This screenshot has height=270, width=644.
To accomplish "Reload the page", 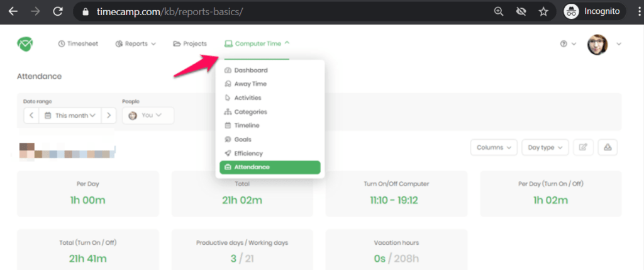I will tap(57, 11).
